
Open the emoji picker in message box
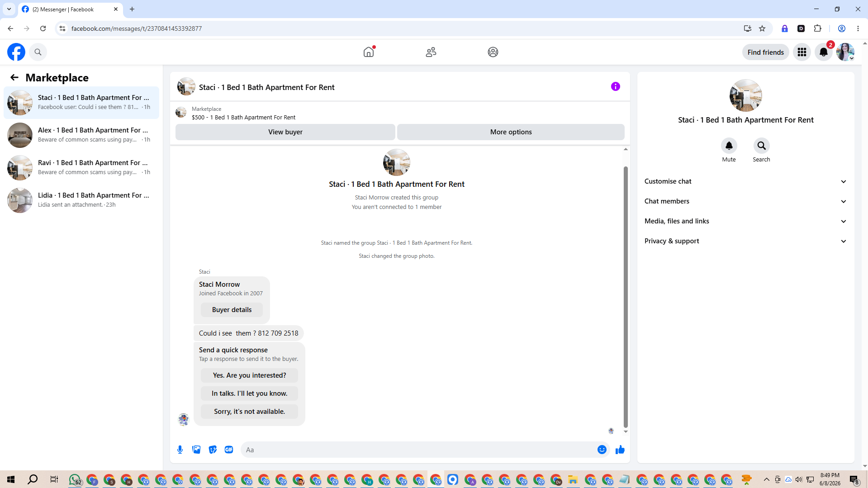(x=602, y=450)
